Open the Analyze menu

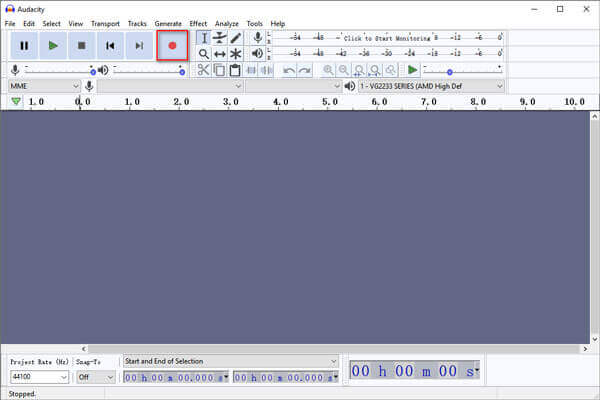227,24
